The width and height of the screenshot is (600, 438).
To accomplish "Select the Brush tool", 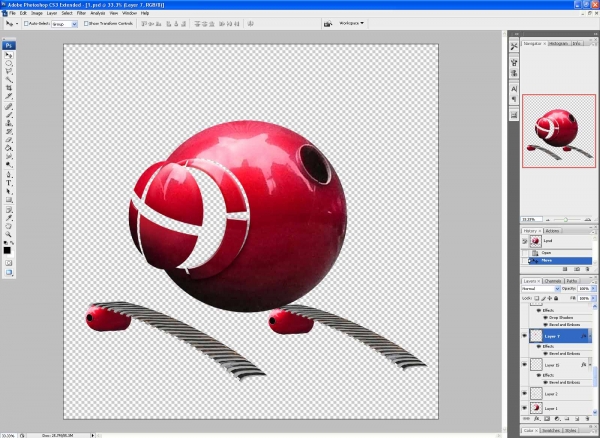I will click(x=8, y=115).
